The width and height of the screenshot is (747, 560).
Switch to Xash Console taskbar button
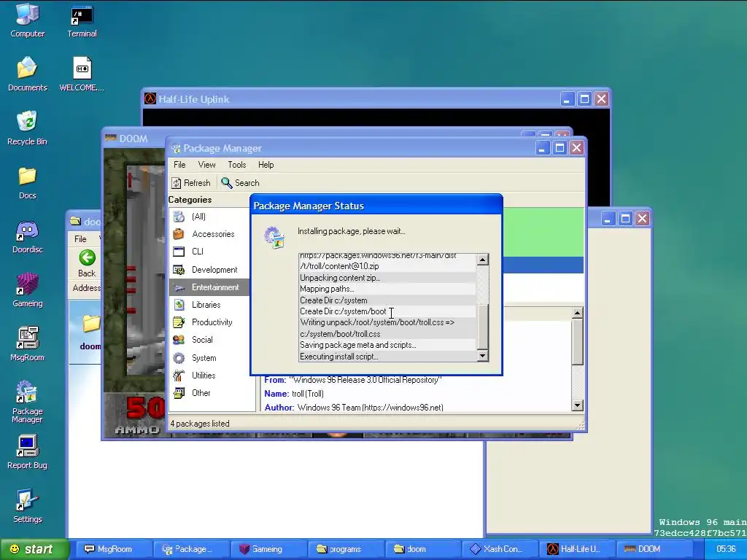(500, 550)
